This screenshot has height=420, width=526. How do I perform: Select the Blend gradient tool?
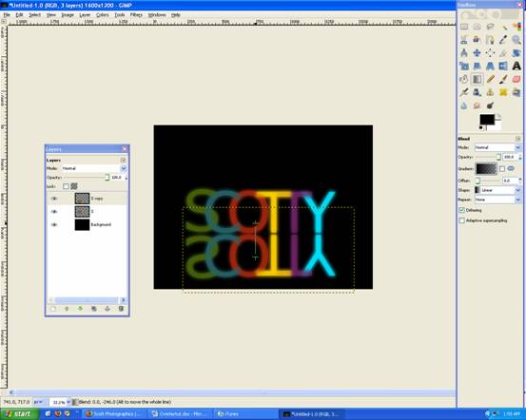tap(477, 79)
